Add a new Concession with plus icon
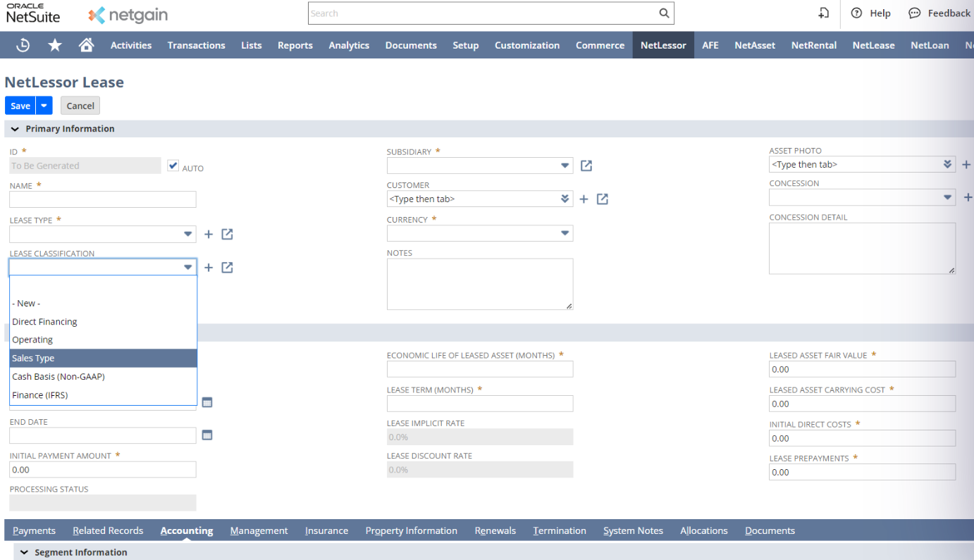The height and width of the screenshot is (560, 974). [x=968, y=198]
